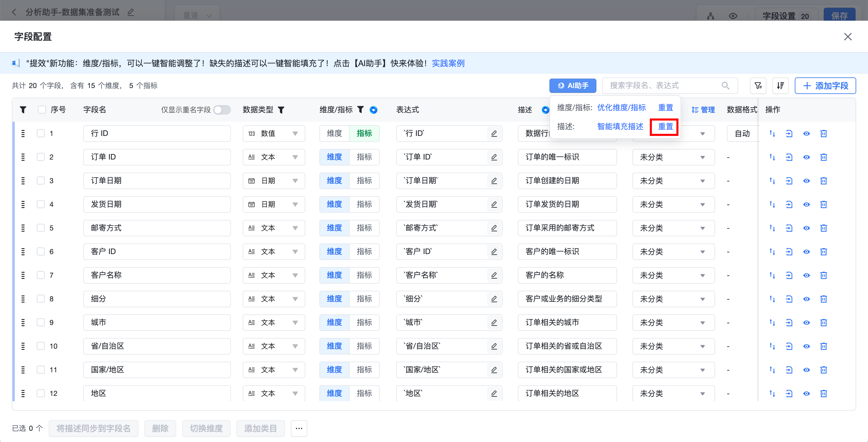Click the drag handle of row 细分
Image resolution: width=868 pixels, height=442 pixels.
coord(23,299)
